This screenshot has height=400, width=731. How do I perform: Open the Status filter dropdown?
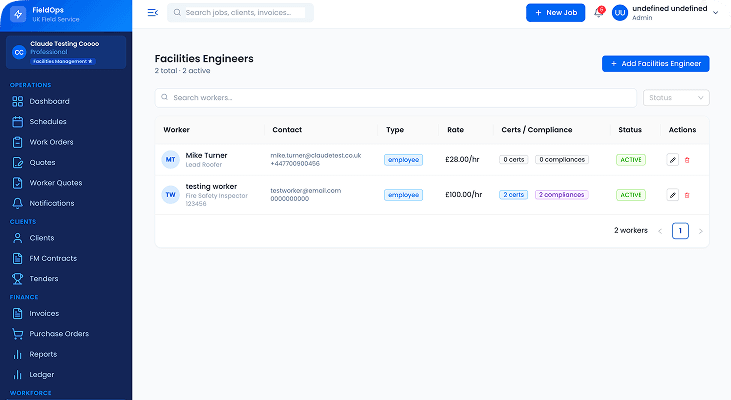(x=676, y=98)
